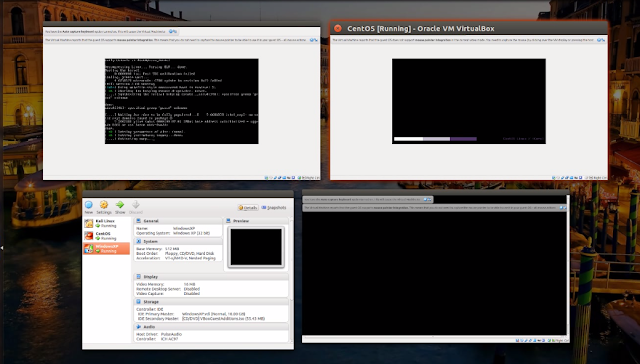The image size is (640, 364).
Task: Collapse the Audio section header
Action: pyautogui.click(x=211, y=327)
